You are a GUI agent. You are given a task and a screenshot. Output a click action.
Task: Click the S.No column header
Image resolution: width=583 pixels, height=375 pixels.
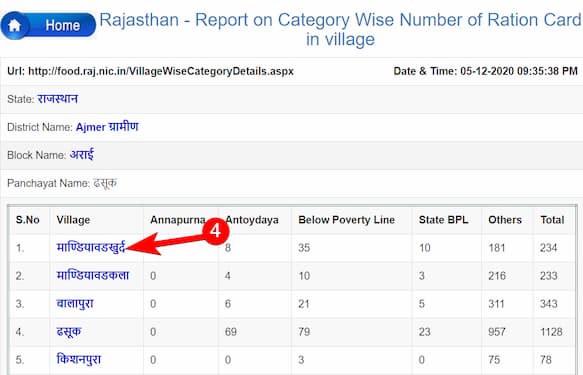(28, 220)
